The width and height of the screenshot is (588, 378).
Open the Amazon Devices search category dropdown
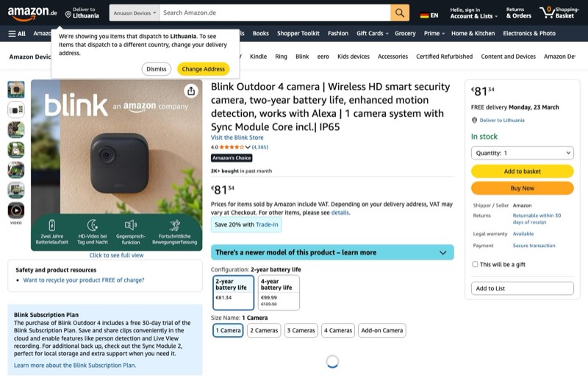pos(134,13)
